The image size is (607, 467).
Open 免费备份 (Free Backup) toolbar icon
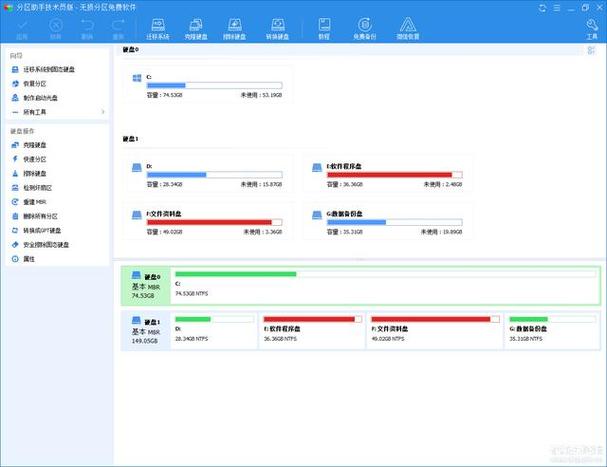[364, 29]
